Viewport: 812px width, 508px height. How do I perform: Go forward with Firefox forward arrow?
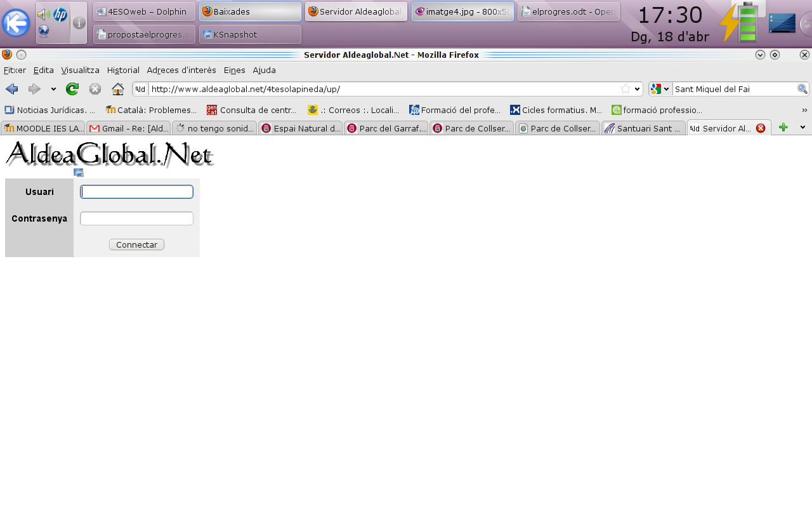(x=34, y=89)
